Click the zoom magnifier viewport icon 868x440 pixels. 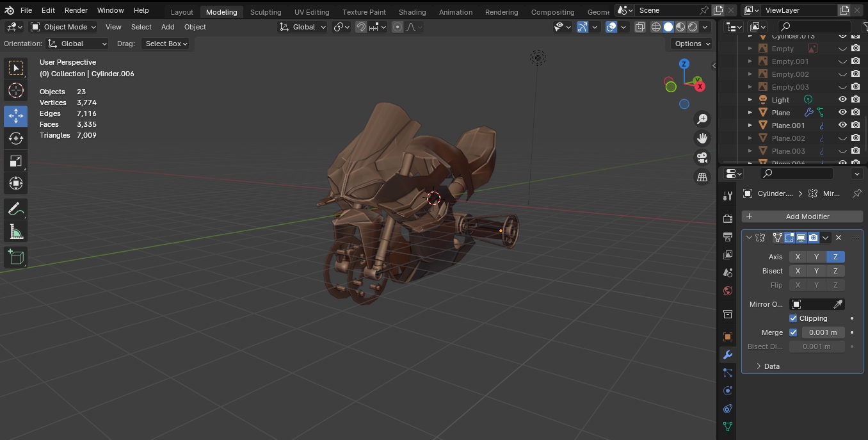pyautogui.click(x=702, y=119)
